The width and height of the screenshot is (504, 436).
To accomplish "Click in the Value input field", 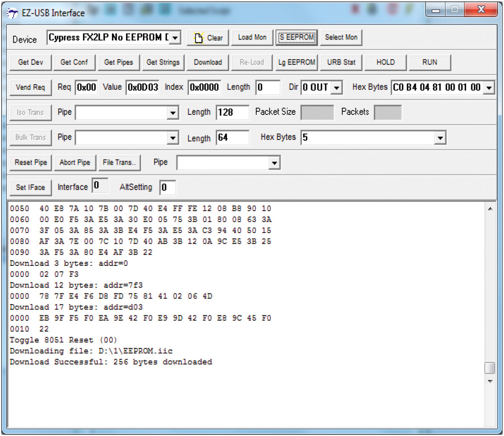I will pyautogui.click(x=143, y=88).
